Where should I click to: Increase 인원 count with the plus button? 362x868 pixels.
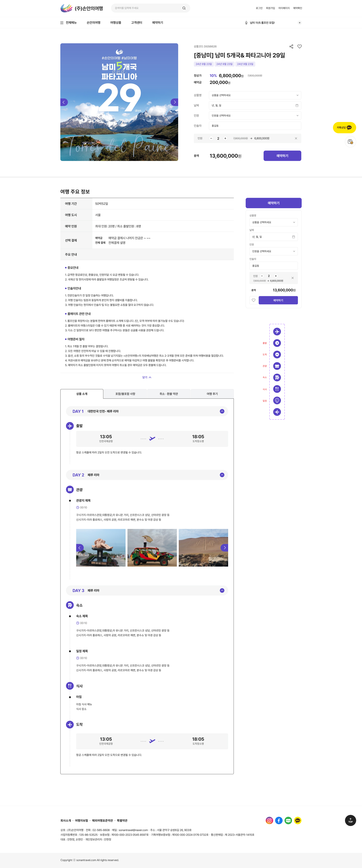click(225, 139)
